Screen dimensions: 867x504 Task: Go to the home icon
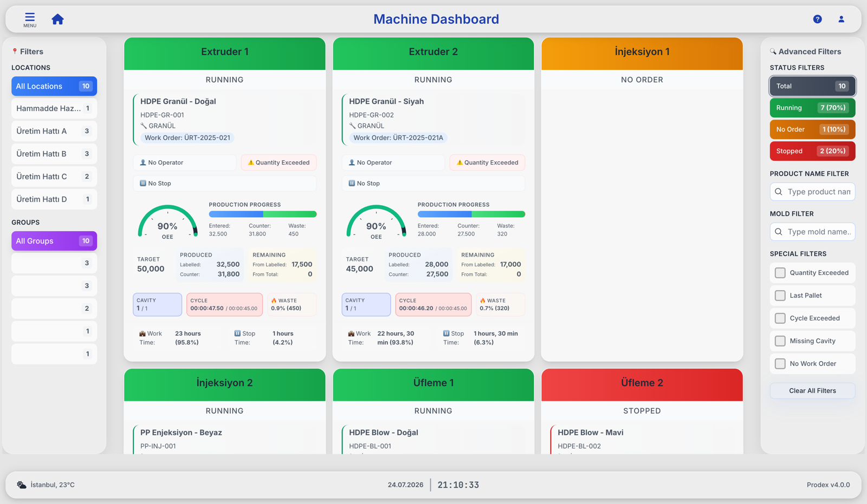[x=57, y=19]
